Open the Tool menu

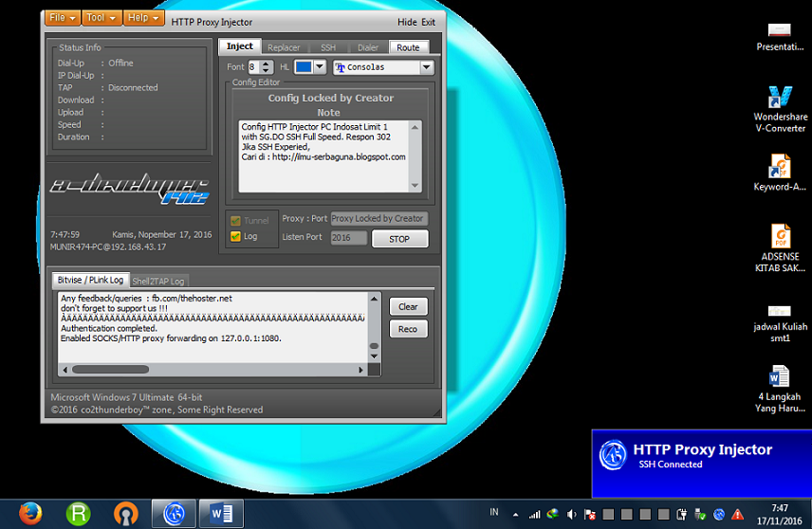coord(101,18)
